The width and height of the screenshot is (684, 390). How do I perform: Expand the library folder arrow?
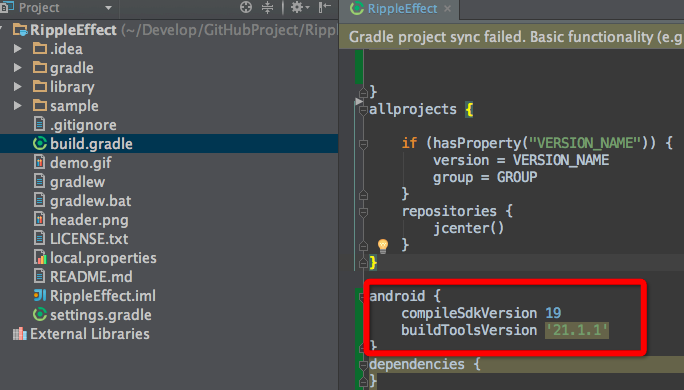[18, 86]
